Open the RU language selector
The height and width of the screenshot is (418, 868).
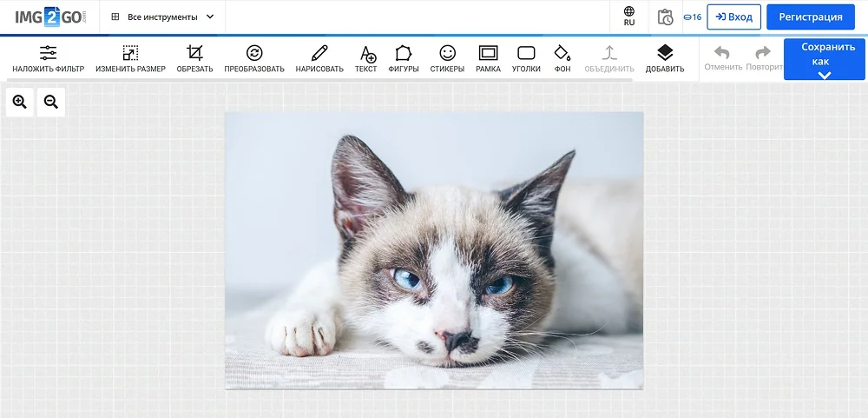click(629, 17)
